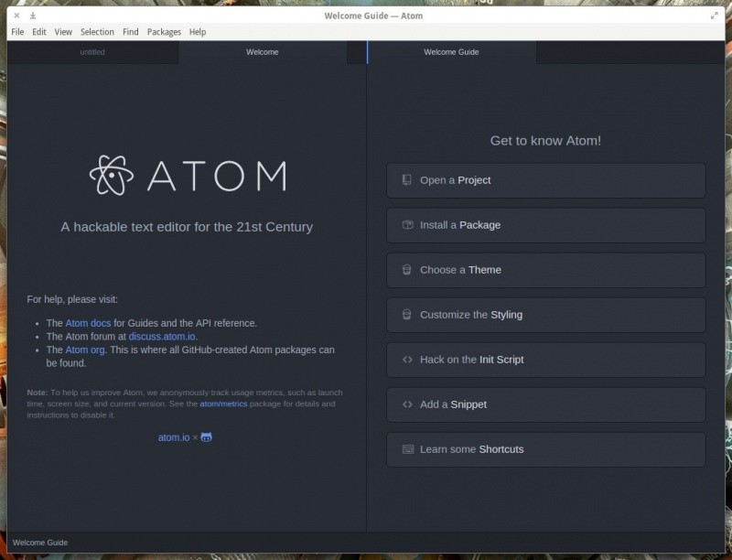This screenshot has height=560, width=732.
Task: Click the package box icon beside Install a Package
Action: 407,224
